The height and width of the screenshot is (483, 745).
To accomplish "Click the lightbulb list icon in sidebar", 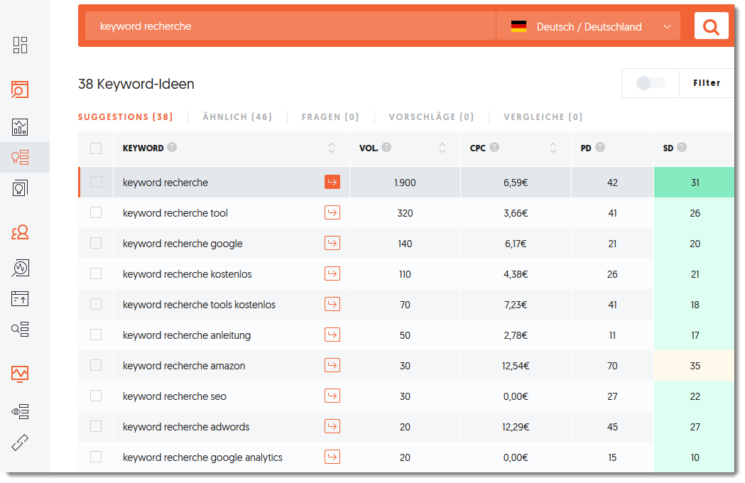I will click(x=20, y=157).
